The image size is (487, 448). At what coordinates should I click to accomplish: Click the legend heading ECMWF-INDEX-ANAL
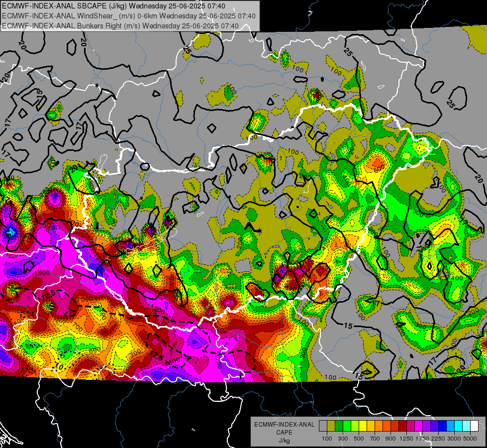284,425
